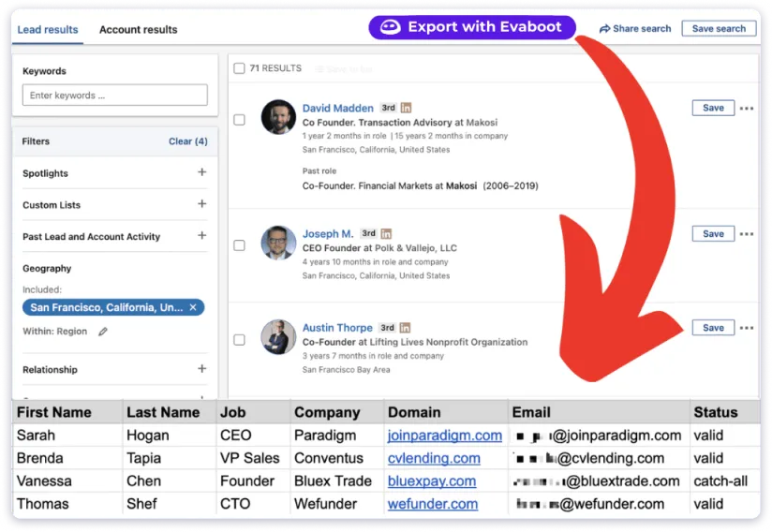772x532 pixels.
Task: Expand the Relationship filter
Action: tap(201, 369)
